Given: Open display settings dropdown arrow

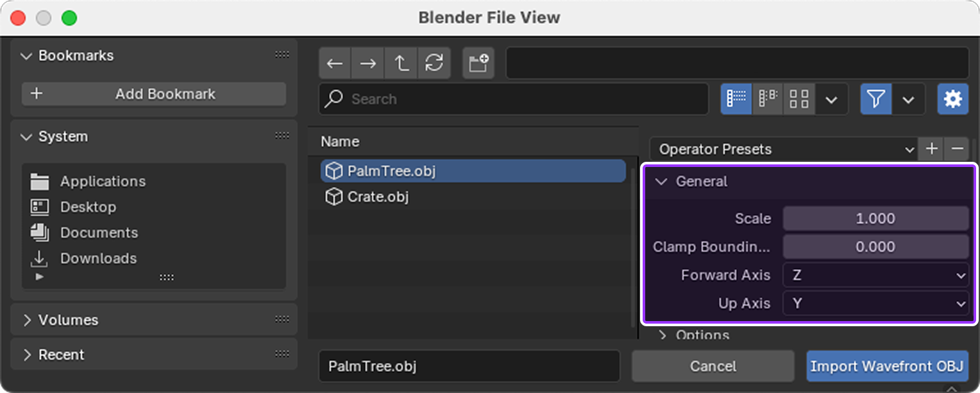Looking at the screenshot, I should click(832, 99).
